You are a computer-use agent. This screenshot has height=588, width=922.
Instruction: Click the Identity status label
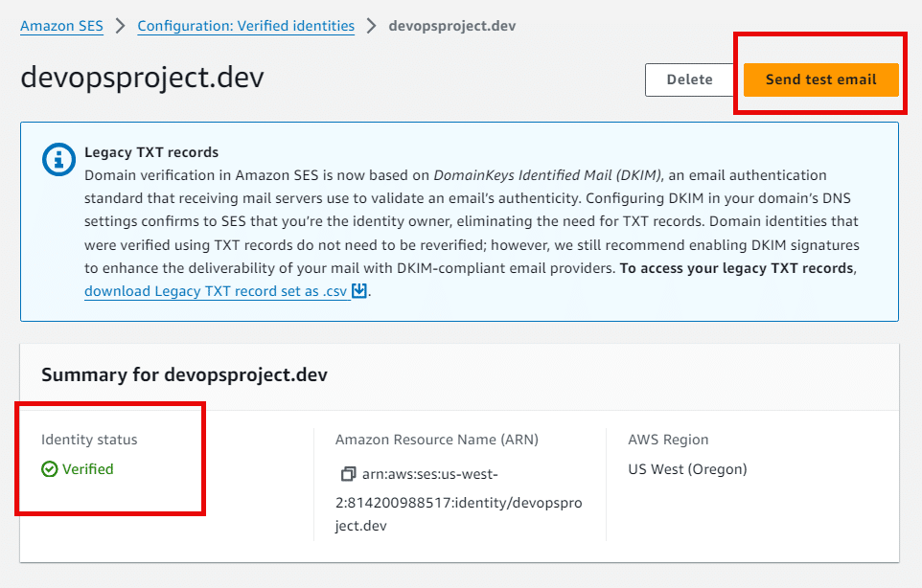click(x=89, y=440)
